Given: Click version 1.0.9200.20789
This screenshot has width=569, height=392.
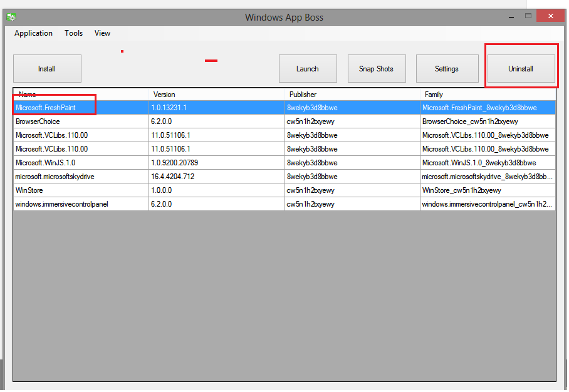Looking at the screenshot, I should click(x=217, y=163).
